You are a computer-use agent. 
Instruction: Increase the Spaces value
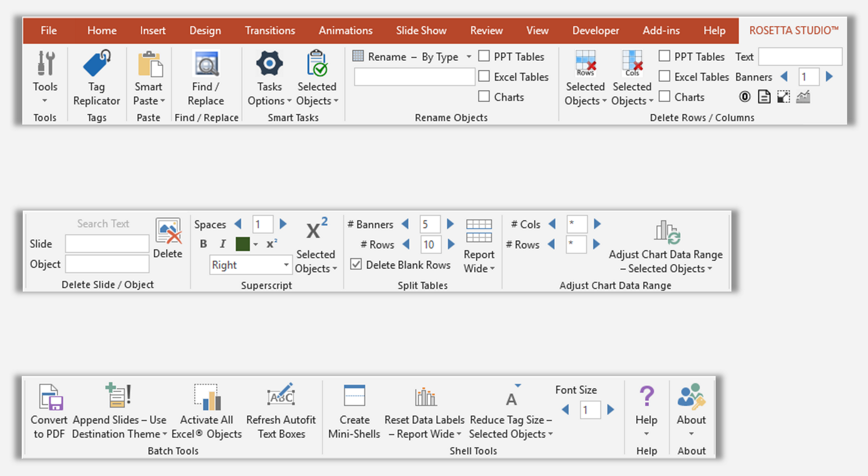[x=283, y=224]
